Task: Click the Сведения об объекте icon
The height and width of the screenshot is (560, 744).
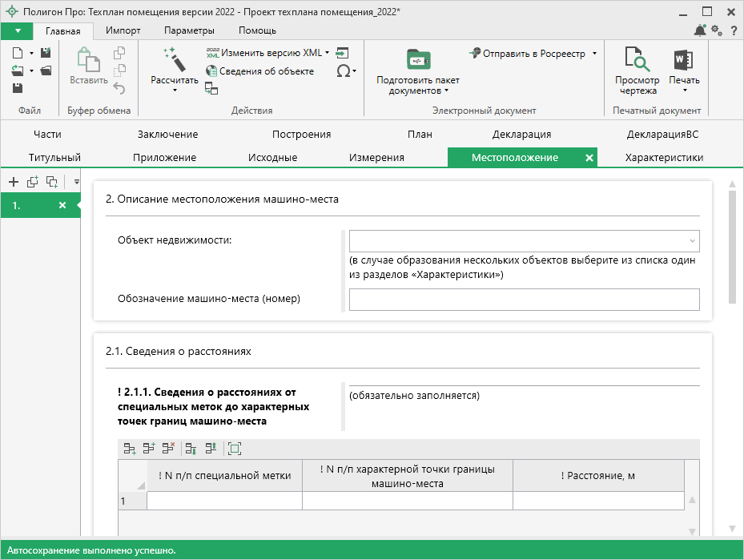Action: pyautogui.click(x=212, y=71)
